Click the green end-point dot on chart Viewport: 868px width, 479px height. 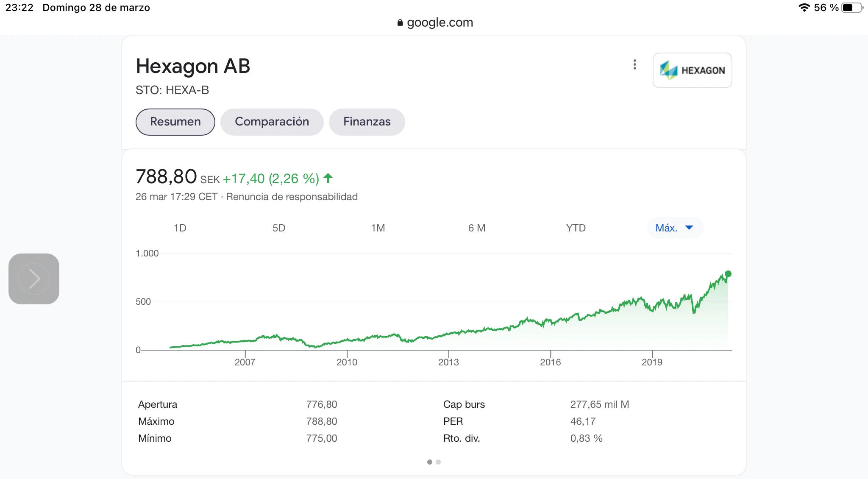coord(728,274)
